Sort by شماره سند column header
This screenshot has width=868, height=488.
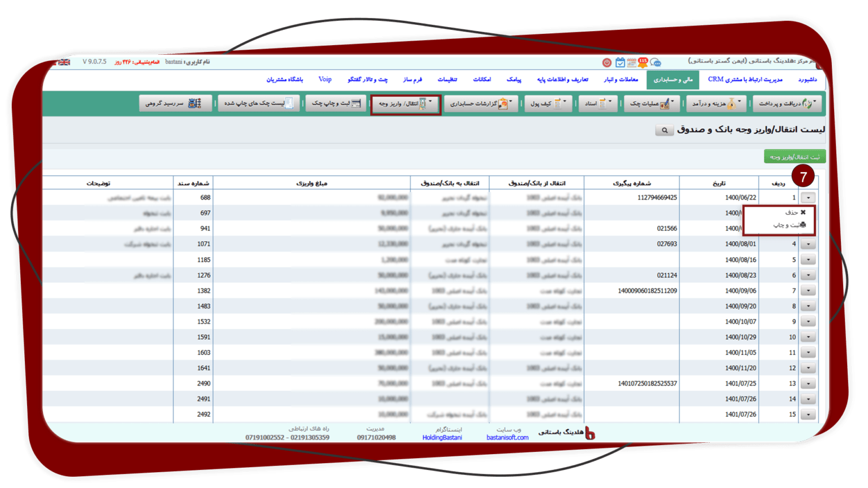(x=193, y=183)
